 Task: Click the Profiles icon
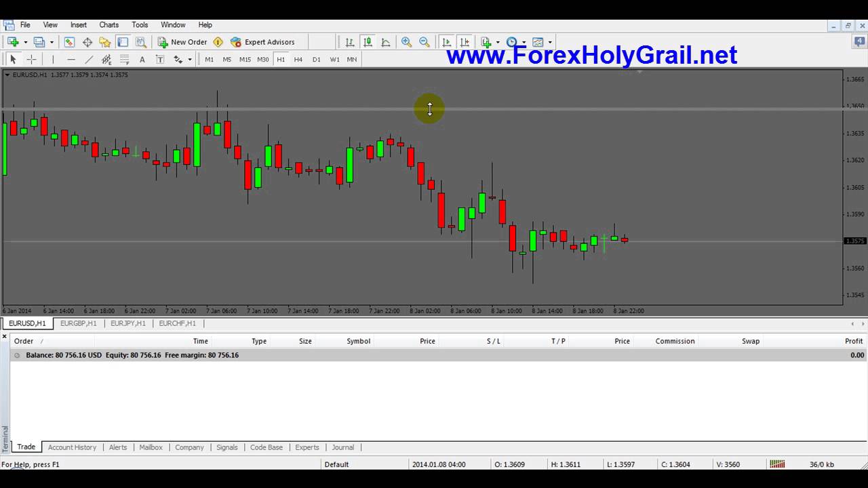(x=39, y=42)
